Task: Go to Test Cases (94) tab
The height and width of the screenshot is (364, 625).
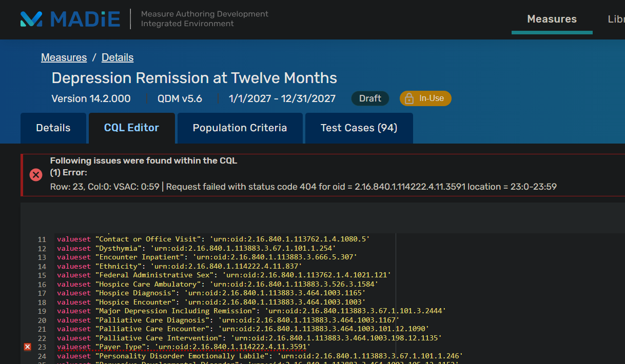Action: click(x=359, y=128)
